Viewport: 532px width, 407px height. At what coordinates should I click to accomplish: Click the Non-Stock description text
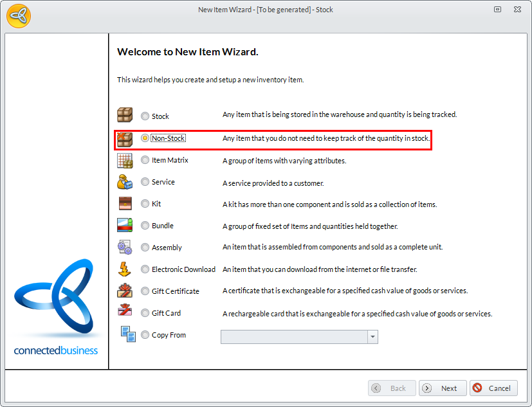(326, 138)
